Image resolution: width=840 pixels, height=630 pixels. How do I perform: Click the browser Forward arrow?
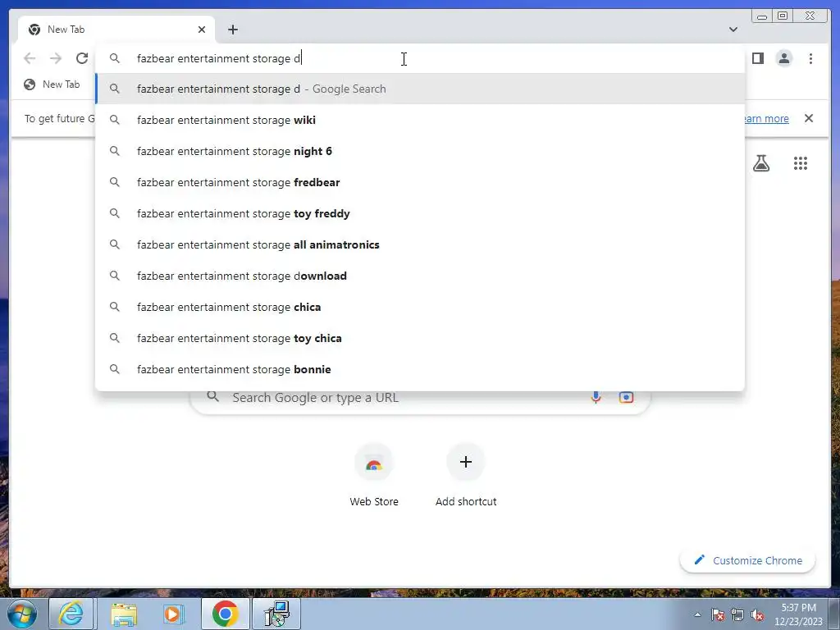coord(56,58)
